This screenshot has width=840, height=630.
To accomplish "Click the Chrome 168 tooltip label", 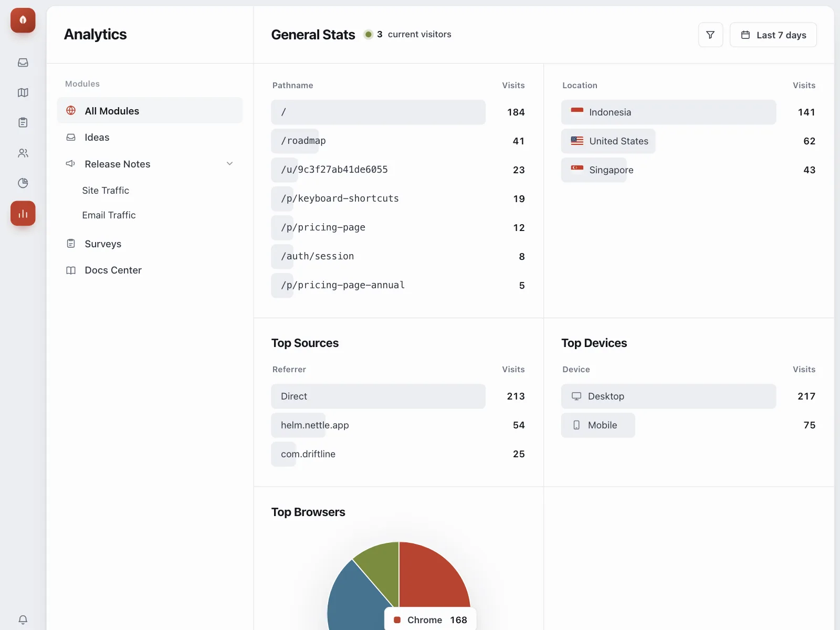I will (430, 620).
